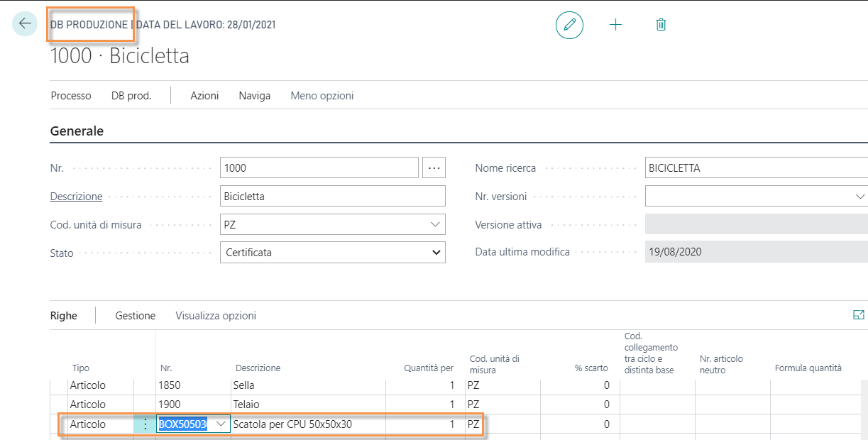Open the three-dot row menu for BOX50503
Screen dimensions: 868x440
(x=145, y=424)
